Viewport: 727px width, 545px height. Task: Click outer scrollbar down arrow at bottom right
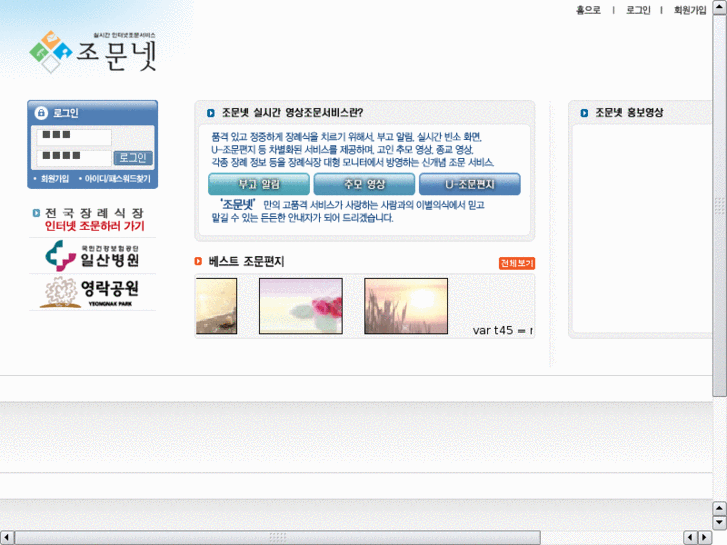tap(719, 522)
